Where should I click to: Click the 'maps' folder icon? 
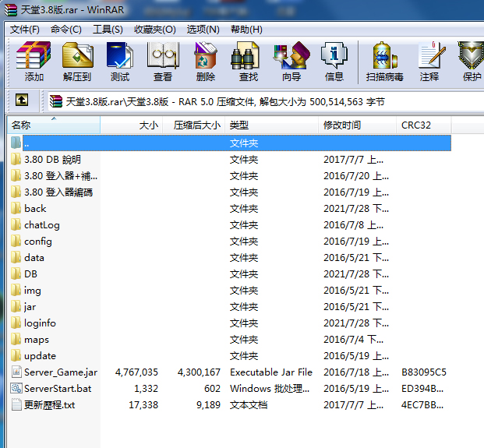coord(16,340)
